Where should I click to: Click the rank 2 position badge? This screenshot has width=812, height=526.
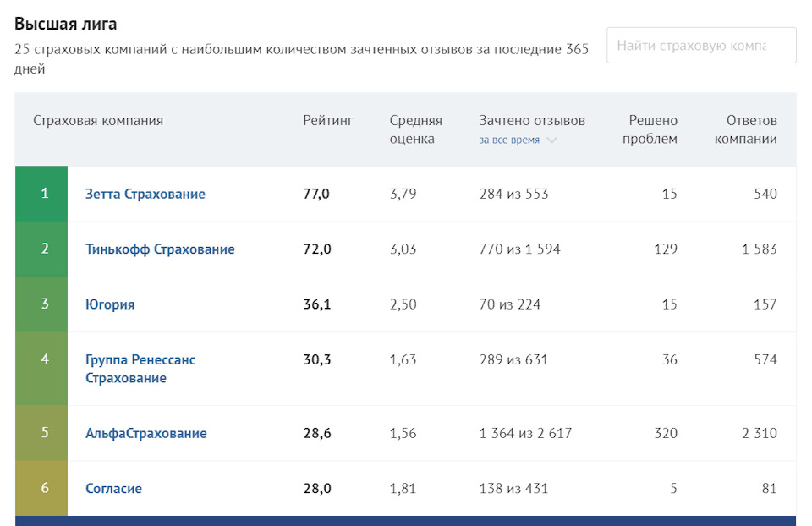click(x=45, y=249)
